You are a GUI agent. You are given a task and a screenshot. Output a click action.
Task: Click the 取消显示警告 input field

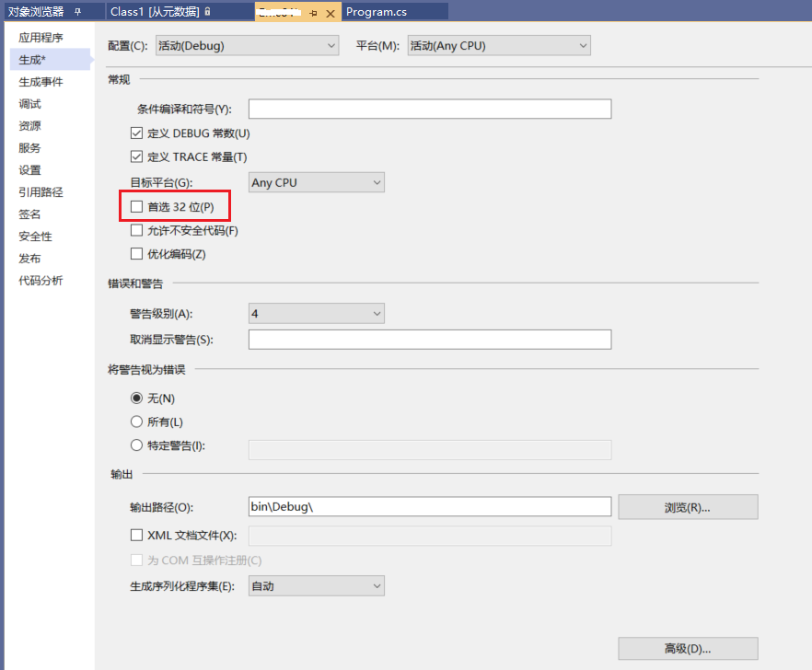coord(430,340)
